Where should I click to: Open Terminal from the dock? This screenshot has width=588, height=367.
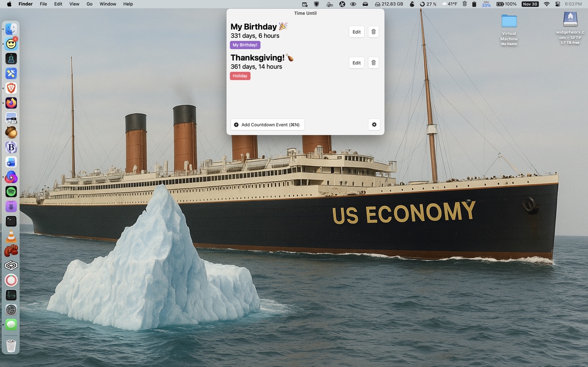click(x=11, y=221)
